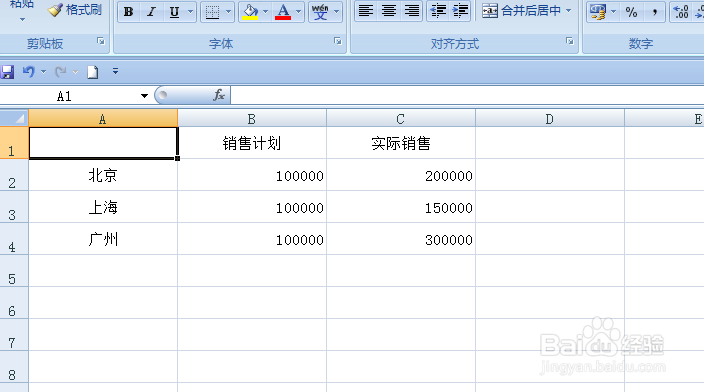Image resolution: width=704 pixels, height=392 pixels.
Task: Apply yellow fill color bucket
Action: [250, 12]
